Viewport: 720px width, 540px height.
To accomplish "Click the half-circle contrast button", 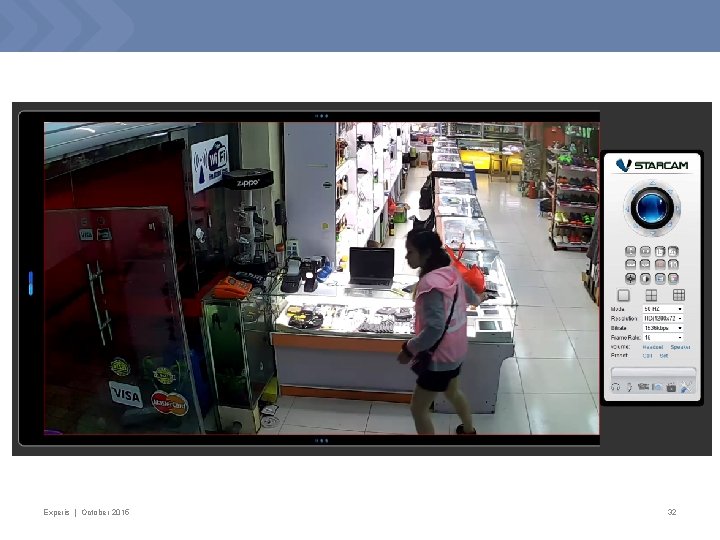I will [x=645, y=279].
